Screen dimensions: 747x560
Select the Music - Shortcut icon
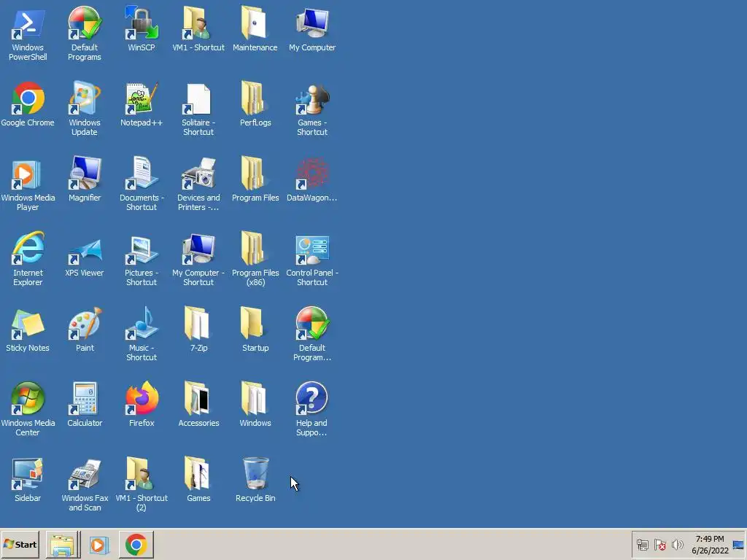click(x=142, y=324)
